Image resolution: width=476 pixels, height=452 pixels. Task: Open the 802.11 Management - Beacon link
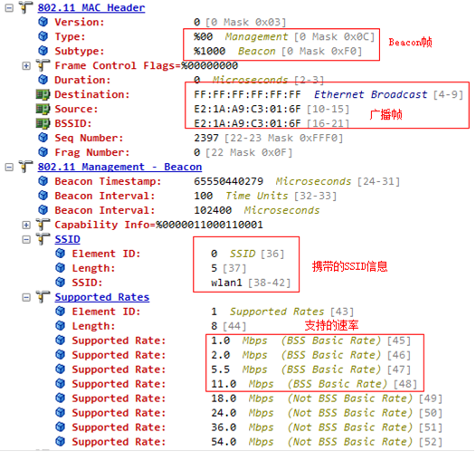coord(119,167)
